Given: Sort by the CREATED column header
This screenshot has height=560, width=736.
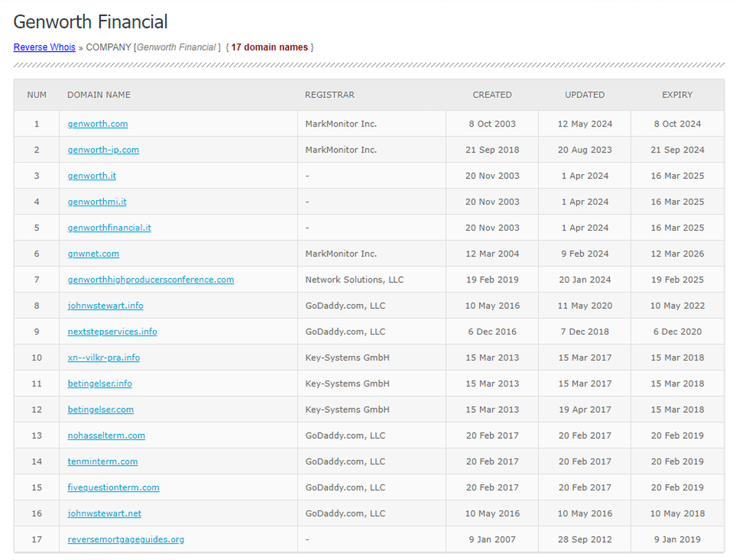Looking at the screenshot, I should click(492, 95).
